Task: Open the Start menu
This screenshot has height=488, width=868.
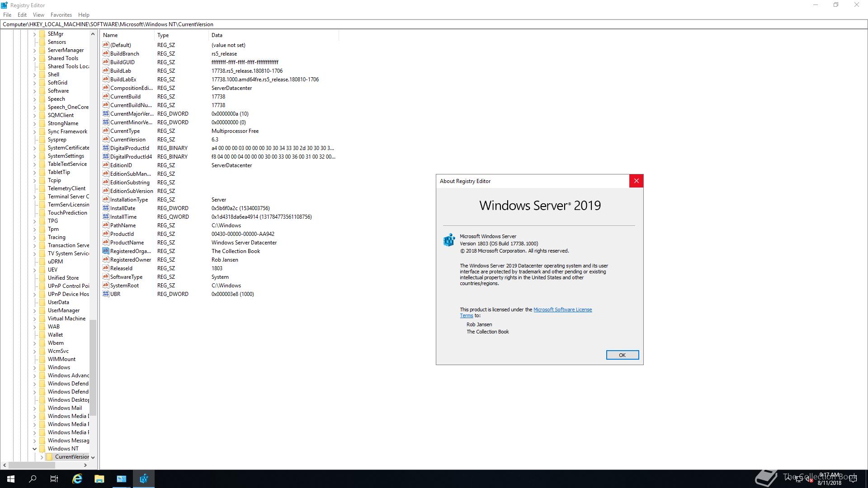Action: coord(11,479)
